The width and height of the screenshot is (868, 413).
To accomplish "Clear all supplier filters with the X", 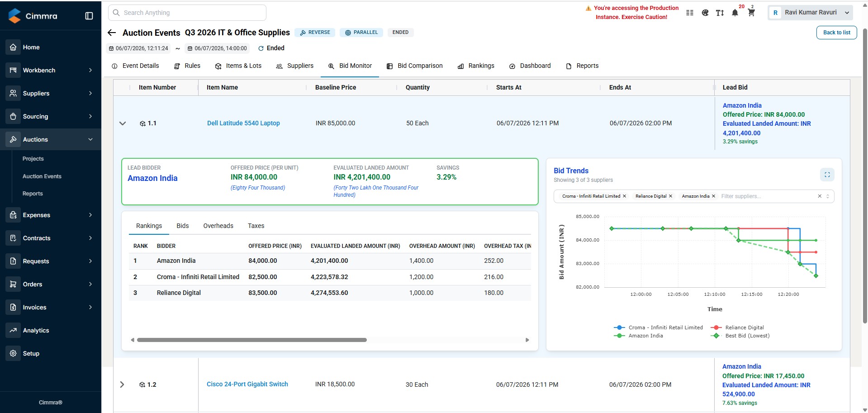I will point(819,196).
